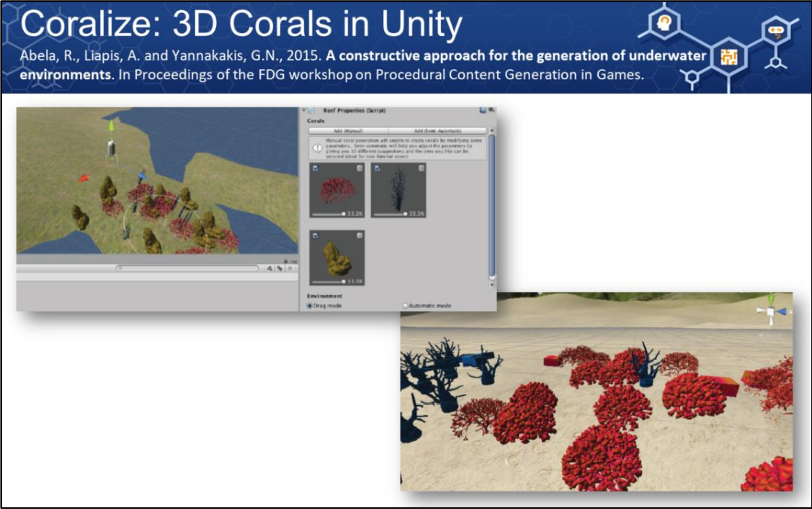
Task: Click the head hexagon icon in slide header
Action: (664, 23)
